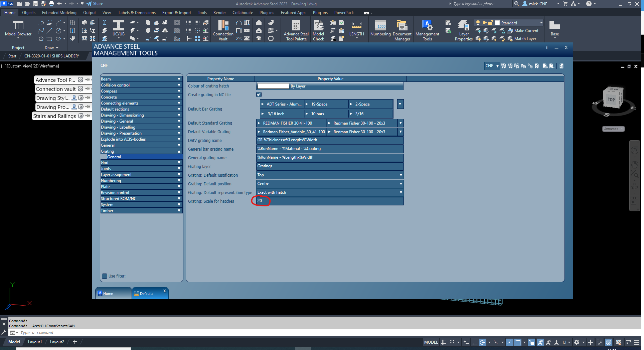
Task: Enable the Use filter checkbox
Action: pyautogui.click(x=105, y=276)
